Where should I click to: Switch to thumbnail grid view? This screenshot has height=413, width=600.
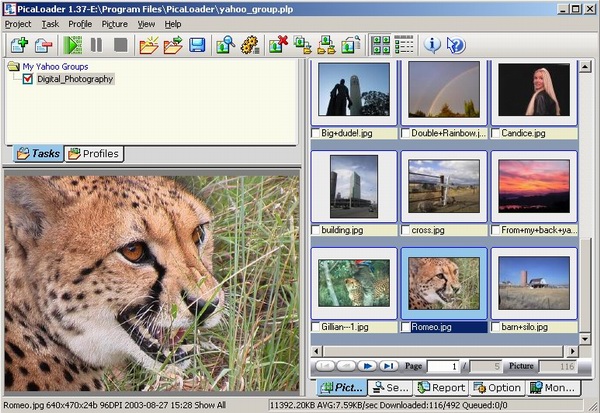[x=381, y=45]
